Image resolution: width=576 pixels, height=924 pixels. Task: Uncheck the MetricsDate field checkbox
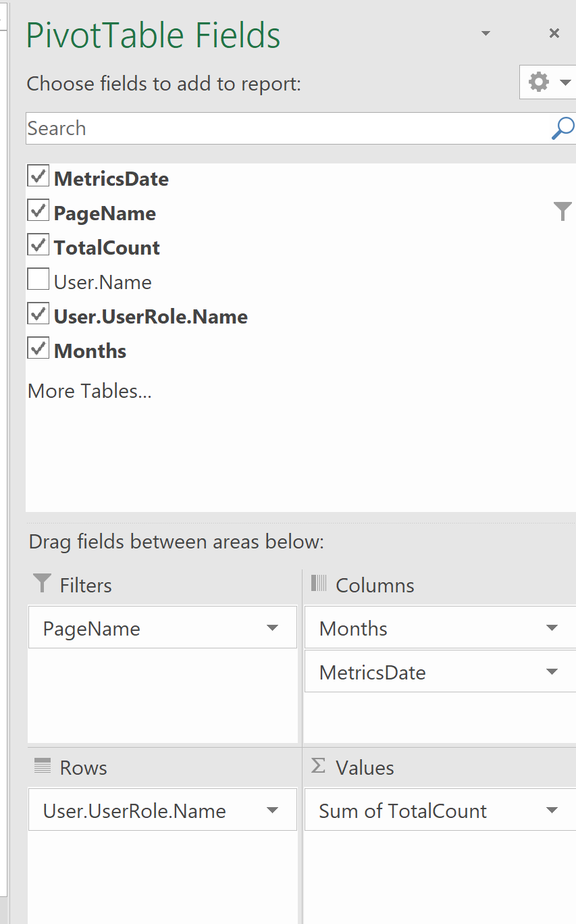coord(38,176)
